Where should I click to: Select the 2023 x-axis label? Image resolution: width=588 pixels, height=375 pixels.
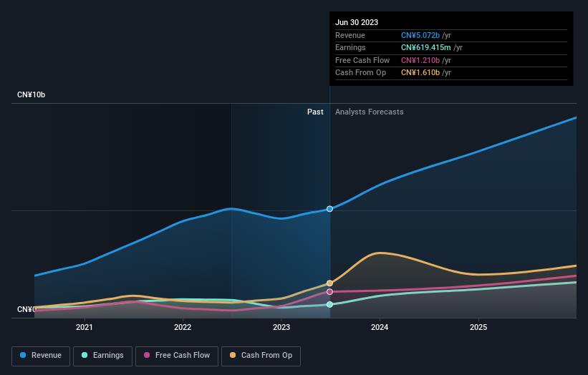(x=281, y=327)
